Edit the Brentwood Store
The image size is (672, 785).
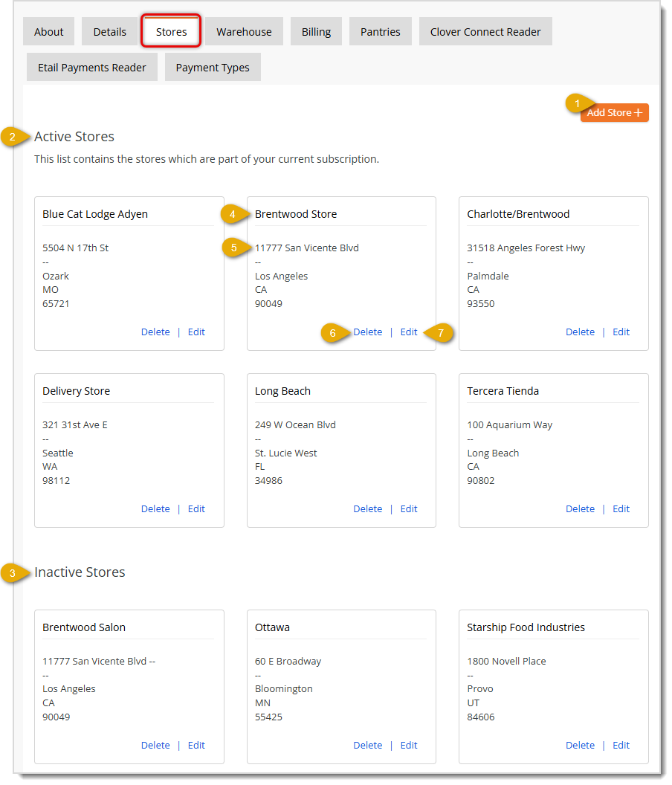[409, 332]
